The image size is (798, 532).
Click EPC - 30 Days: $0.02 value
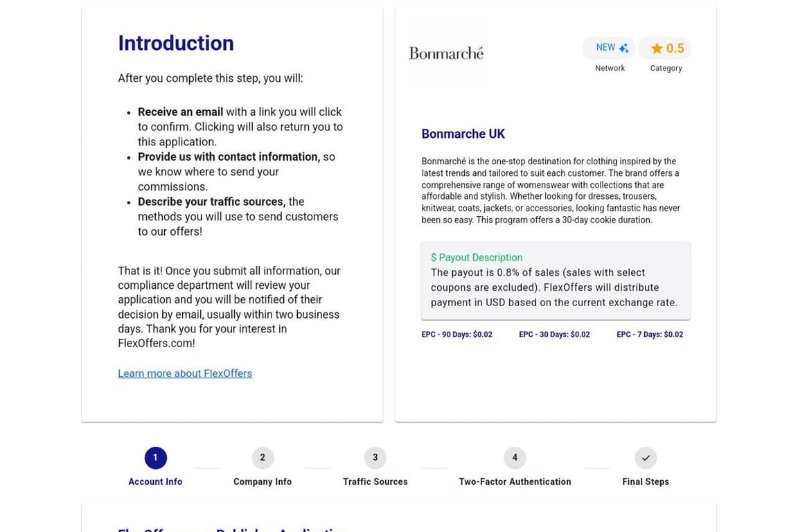[554, 335]
